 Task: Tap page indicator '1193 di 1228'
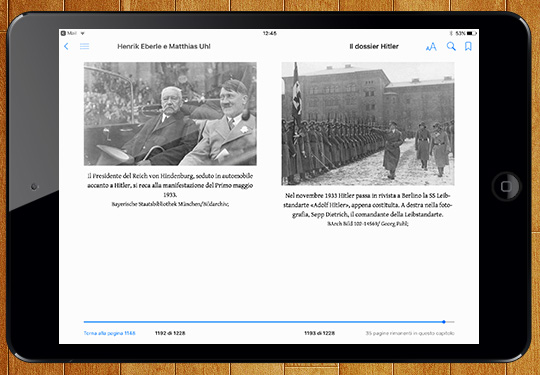tap(320, 333)
